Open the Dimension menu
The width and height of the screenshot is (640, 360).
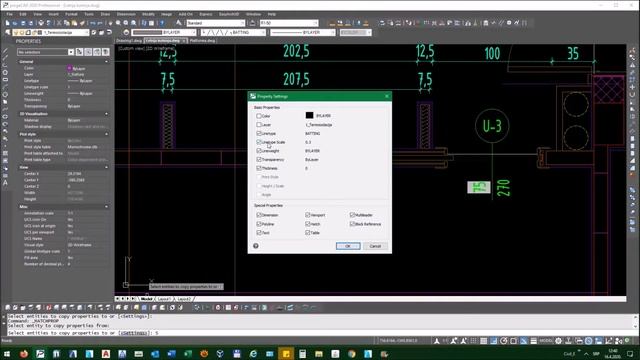click(126, 14)
